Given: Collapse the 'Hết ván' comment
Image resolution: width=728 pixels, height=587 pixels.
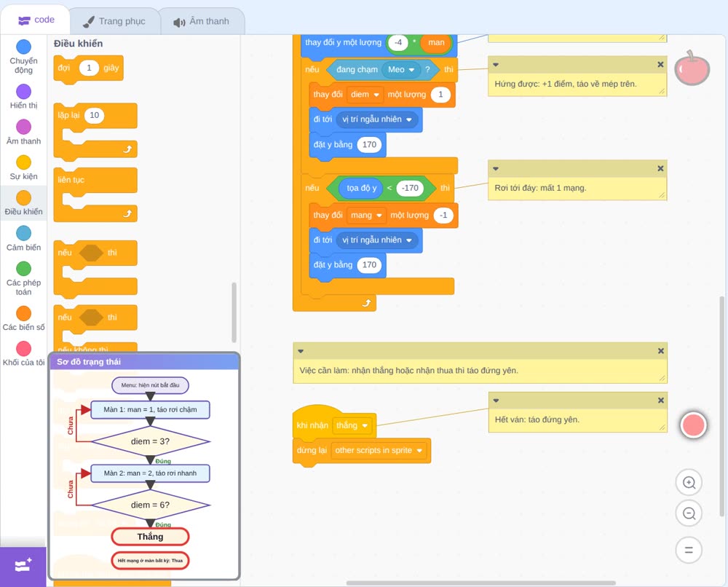Looking at the screenshot, I should 496,401.
